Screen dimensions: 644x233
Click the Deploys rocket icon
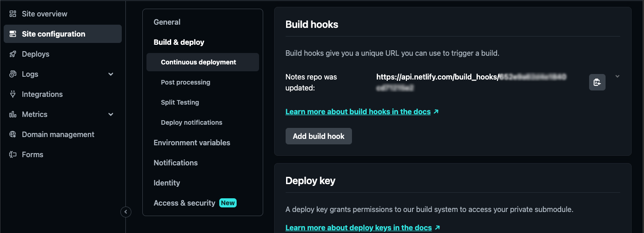pyautogui.click(x=13, y=54)
